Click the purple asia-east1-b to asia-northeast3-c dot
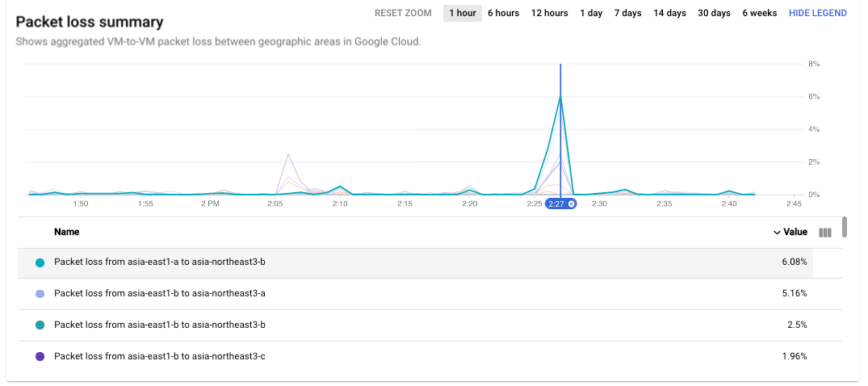 (x=40, y=356)
